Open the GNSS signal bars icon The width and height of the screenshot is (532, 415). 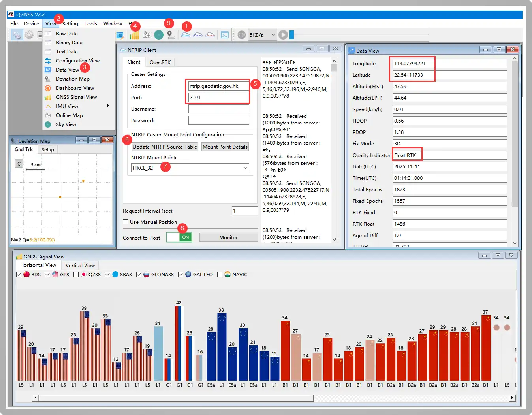pos(134,35)
